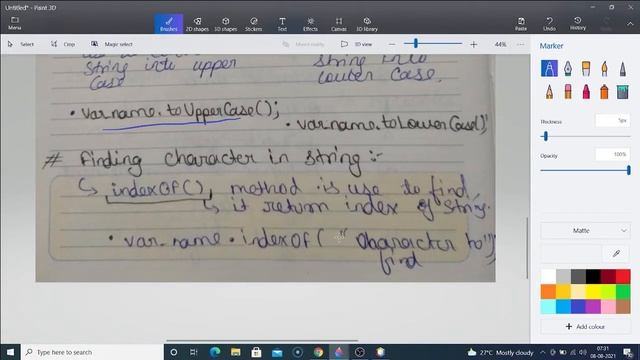Viewport: 640px width, 360px height.
Task: Click zoom in plus button
Action: tap(473, 44)
